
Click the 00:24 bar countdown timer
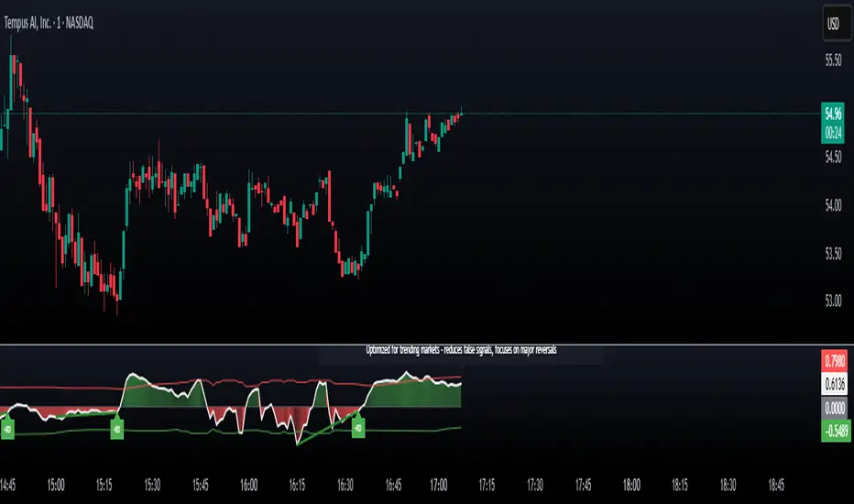coord(833,132)
